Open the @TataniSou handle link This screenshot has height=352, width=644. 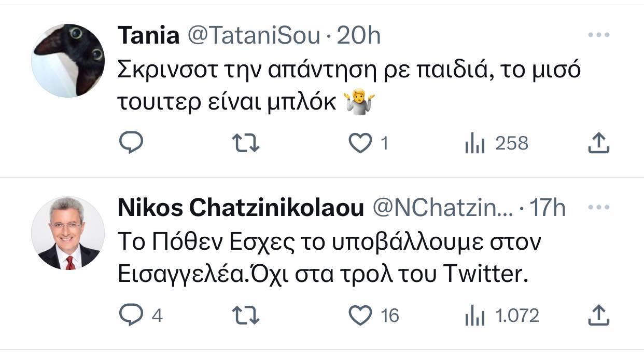point(253,36)
